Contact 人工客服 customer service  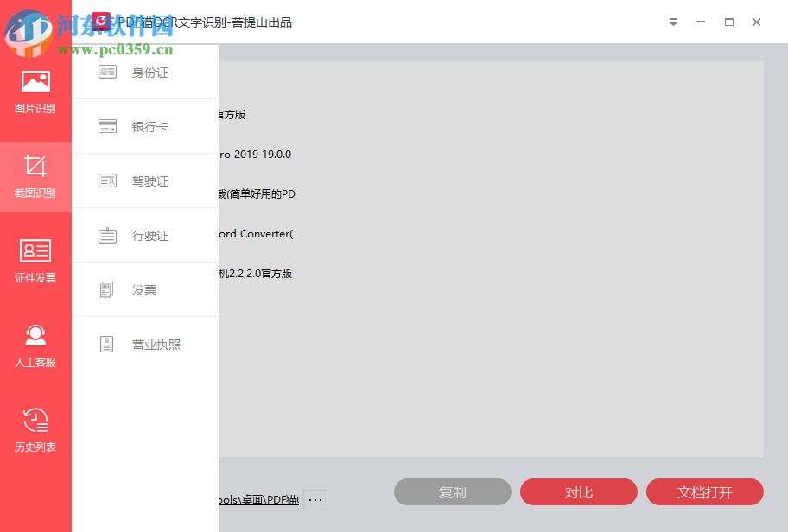(35, 345)
